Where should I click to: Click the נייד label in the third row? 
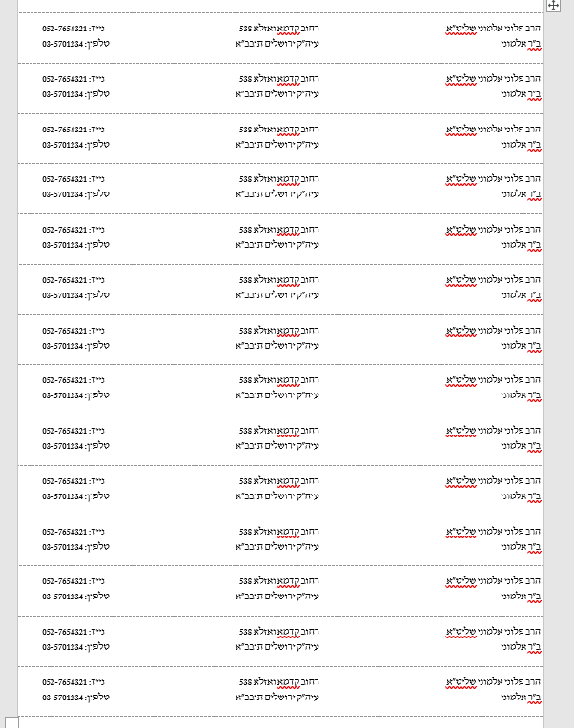tap(97, 130)
